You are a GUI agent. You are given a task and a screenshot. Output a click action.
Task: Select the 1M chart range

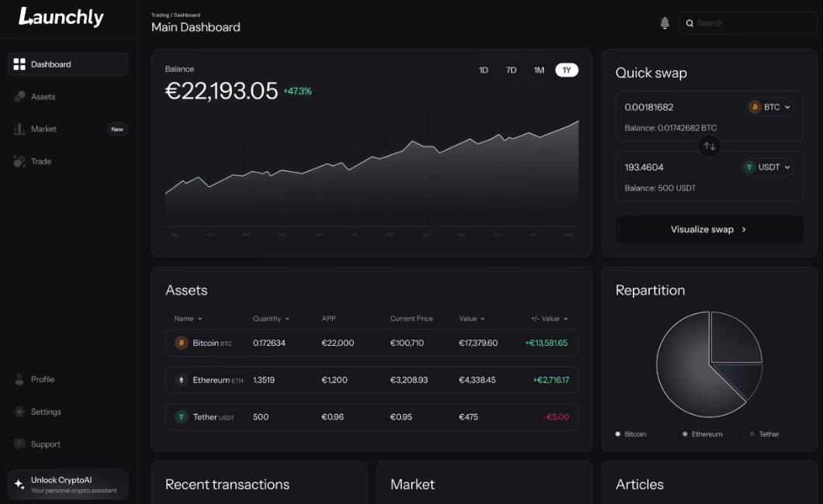click(539, 71)
